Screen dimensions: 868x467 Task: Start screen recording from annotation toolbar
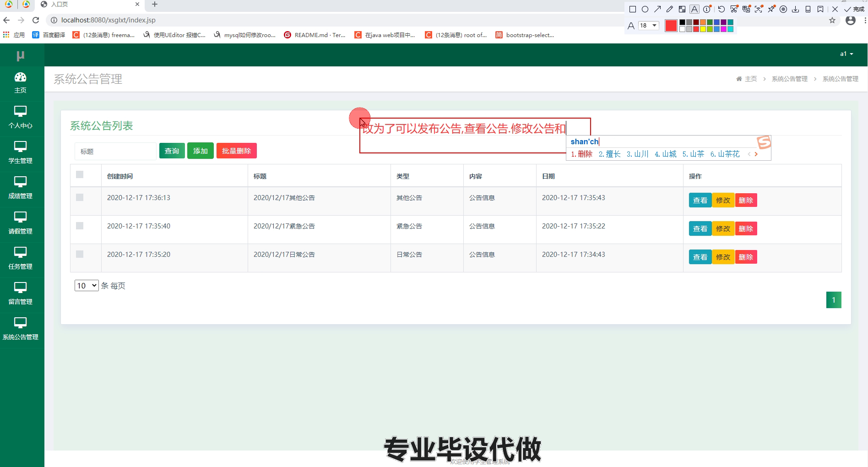click(x=783, y=9)
